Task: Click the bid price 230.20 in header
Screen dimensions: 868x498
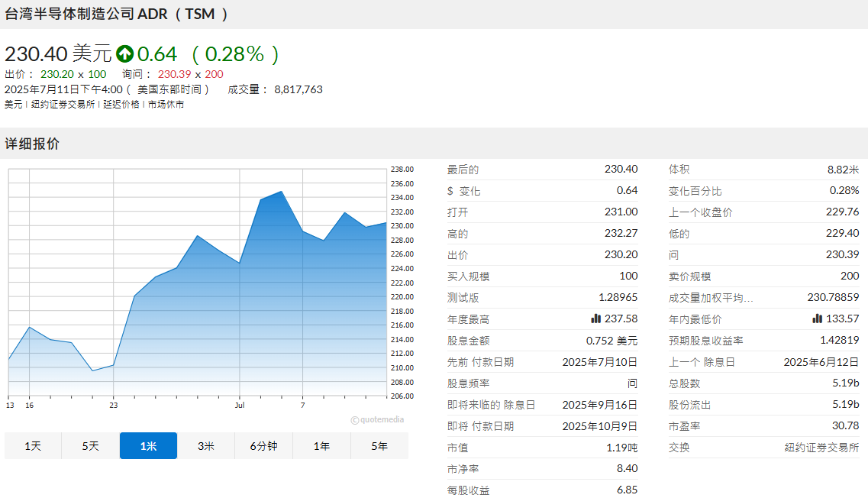Action: point(57,74)
